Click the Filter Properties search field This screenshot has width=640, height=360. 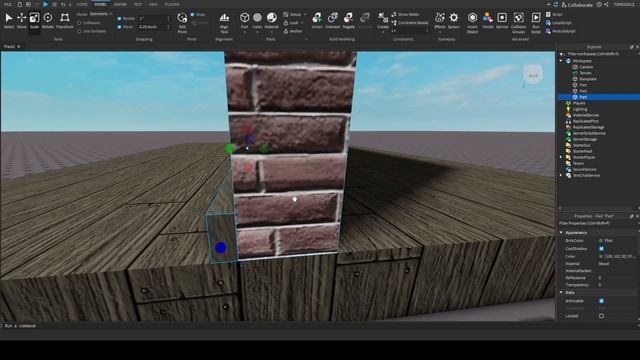pyautogui.click(x=597, y=224)
